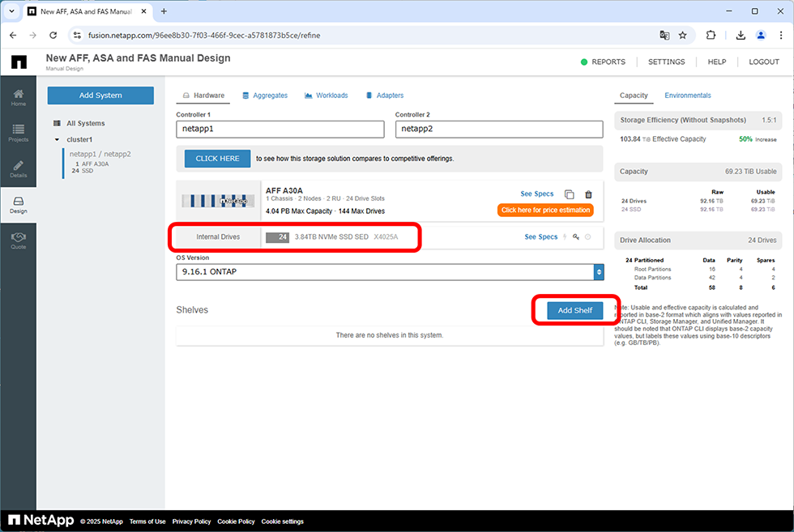This screenshot has height=532, width=794.
Task: Open See Specs for Internal Drives
Action: coord(541,237)
